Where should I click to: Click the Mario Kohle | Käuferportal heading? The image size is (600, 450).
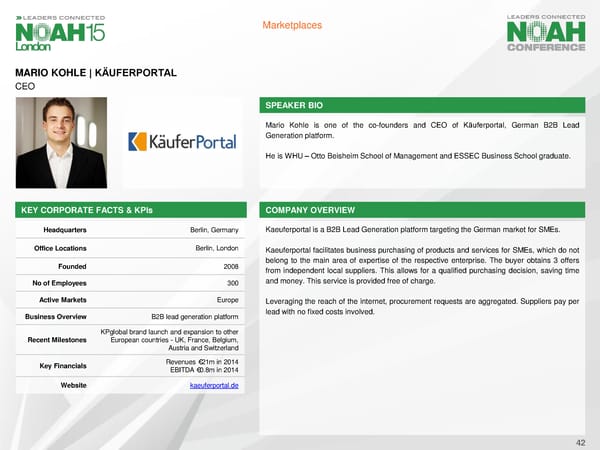(95, 73)
